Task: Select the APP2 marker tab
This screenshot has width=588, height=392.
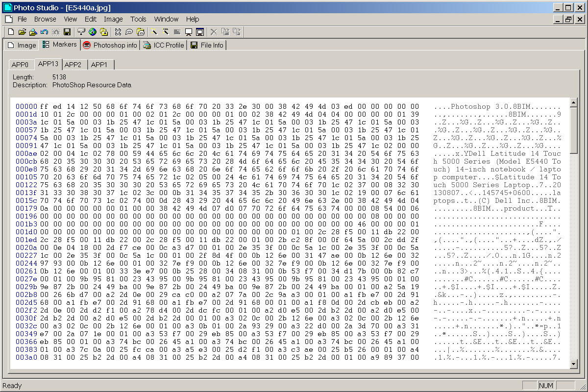Action: (x=73, y=65)
